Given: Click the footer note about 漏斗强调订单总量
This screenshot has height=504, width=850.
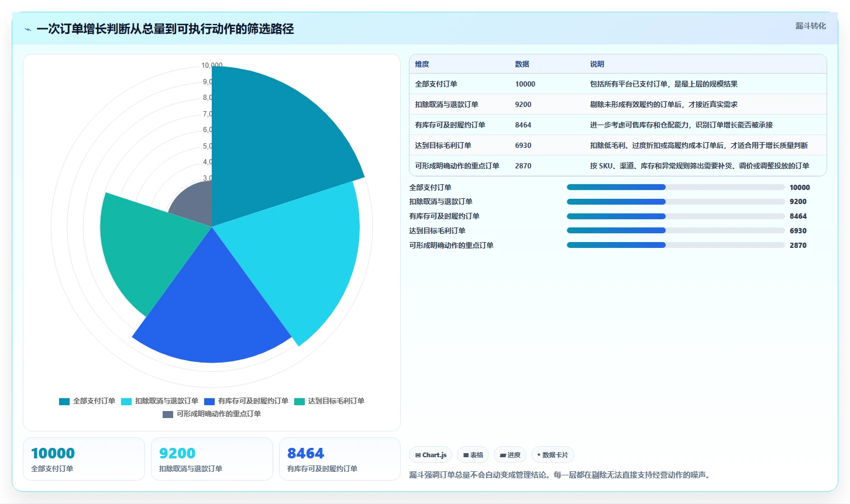Looking at the screenshot, I should coord(561,475).
